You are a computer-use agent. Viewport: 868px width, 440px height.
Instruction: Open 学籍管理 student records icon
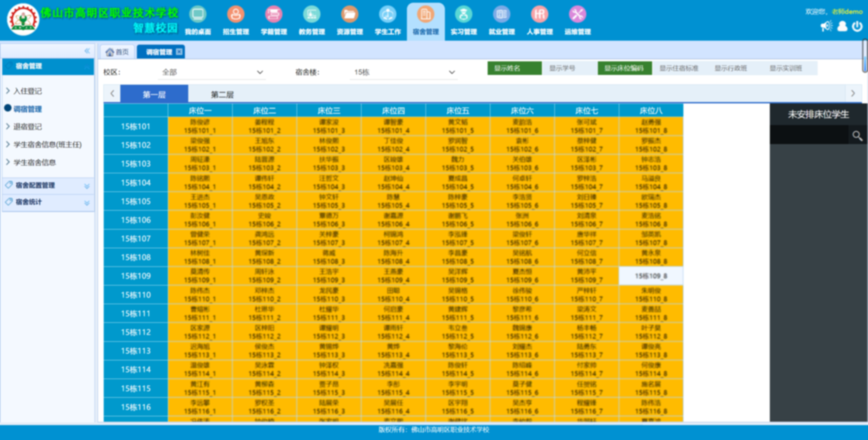pos(274,20)
